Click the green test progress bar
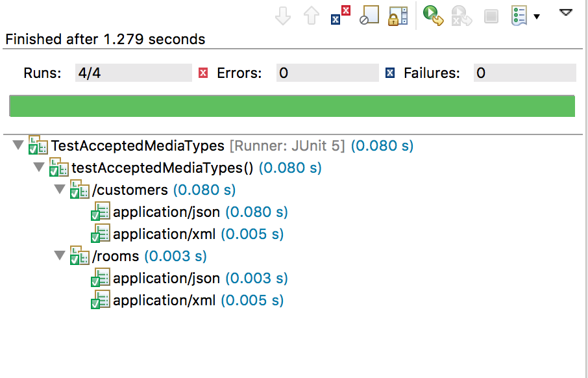The width and height of the screenshot is (588, 378). pyautogui.click(x=292, y=107)
